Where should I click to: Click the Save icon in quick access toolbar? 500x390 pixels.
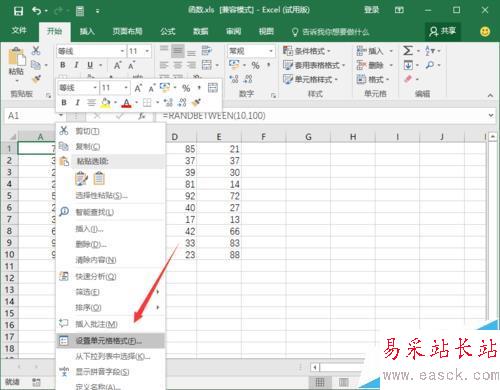(x=18, y=11)
